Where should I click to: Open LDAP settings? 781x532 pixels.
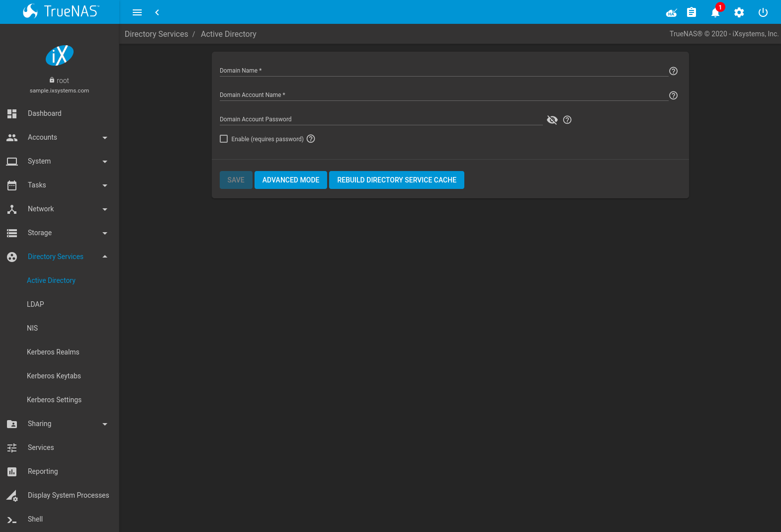35,304
